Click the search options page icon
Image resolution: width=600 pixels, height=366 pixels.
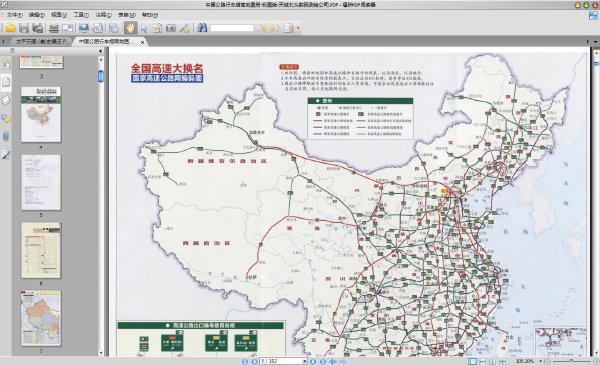(289, 28)
